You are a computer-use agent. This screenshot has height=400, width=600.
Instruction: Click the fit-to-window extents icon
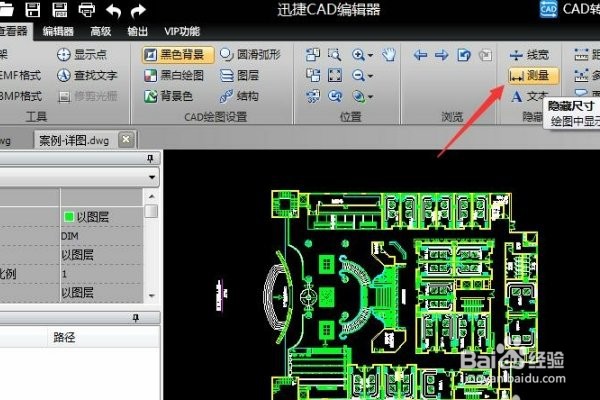(x=335, y=75)
